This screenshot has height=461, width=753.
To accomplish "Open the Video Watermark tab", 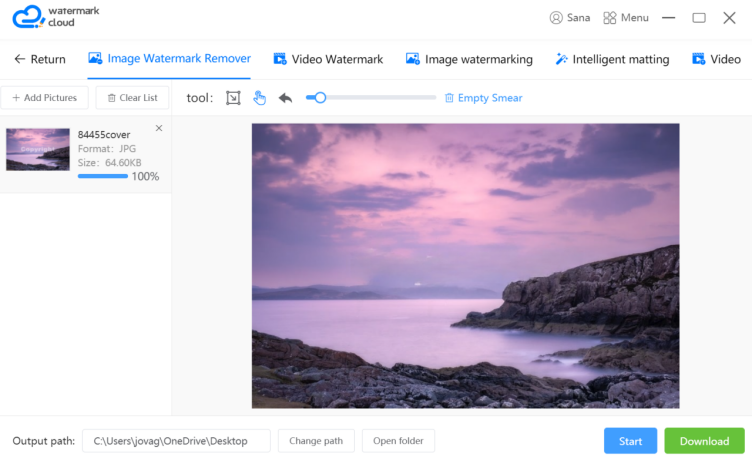I will click(328, 59).
